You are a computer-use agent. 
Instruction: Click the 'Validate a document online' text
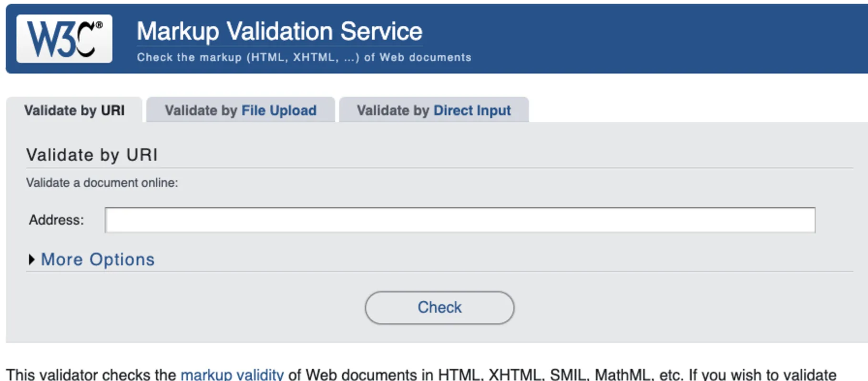(102, 183)
